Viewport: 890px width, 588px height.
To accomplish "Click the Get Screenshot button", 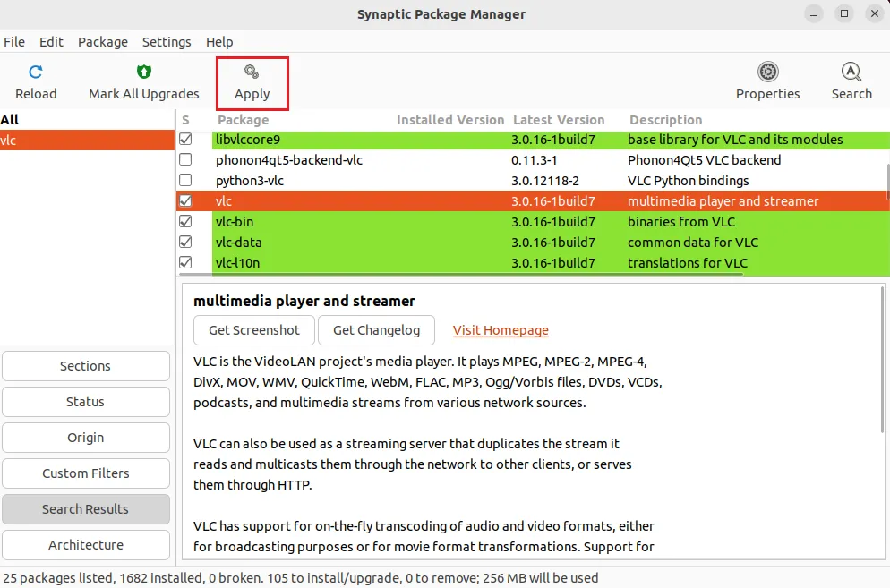I will pyautogui.click(x=253, y=330).
